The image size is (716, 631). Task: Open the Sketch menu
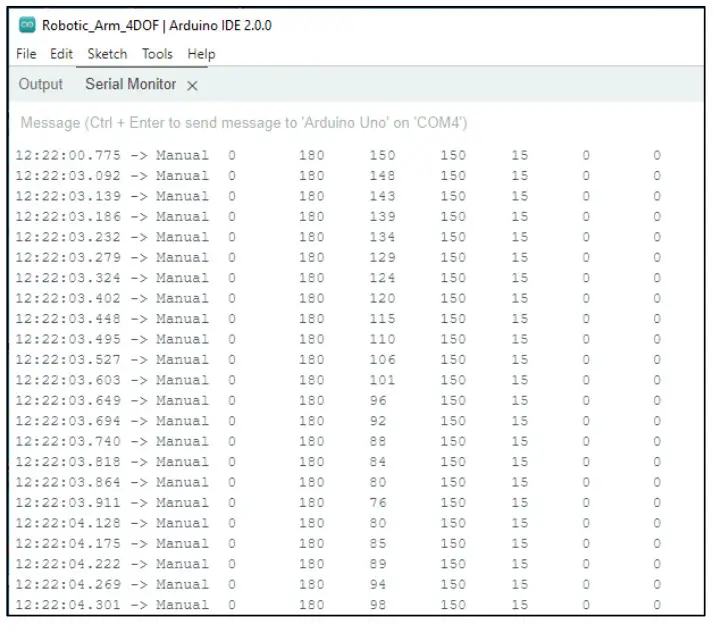[x=107, y=54]
